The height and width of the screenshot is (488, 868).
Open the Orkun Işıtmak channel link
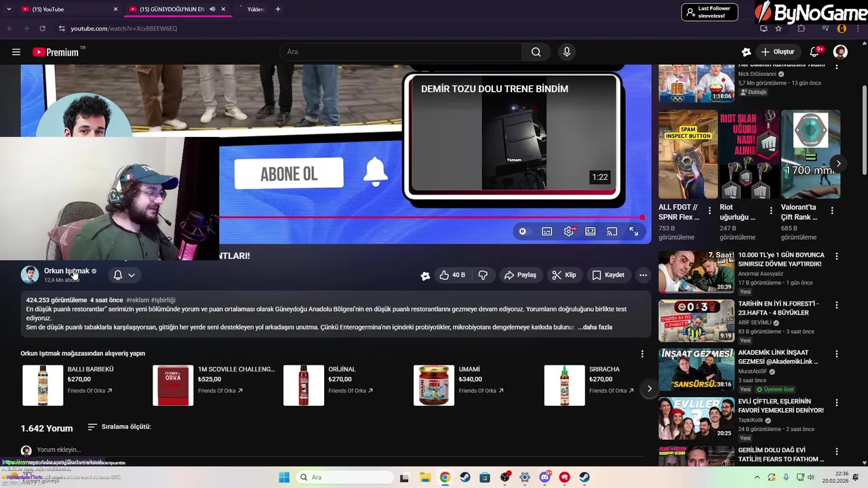tap(66, 271)
